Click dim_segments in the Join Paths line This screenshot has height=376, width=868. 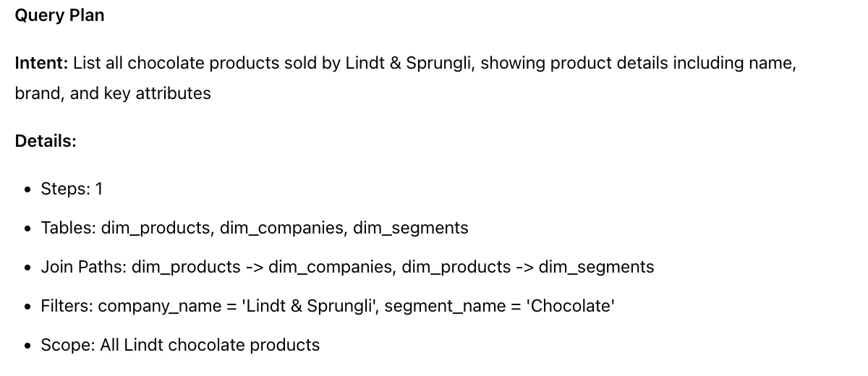coord(596,267)
